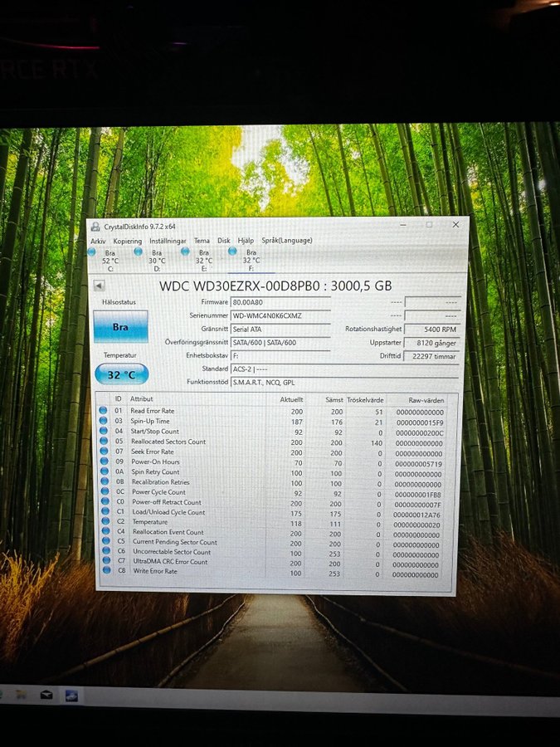Open the Mail app from the taskbar
560x747 pixels.
46,695
